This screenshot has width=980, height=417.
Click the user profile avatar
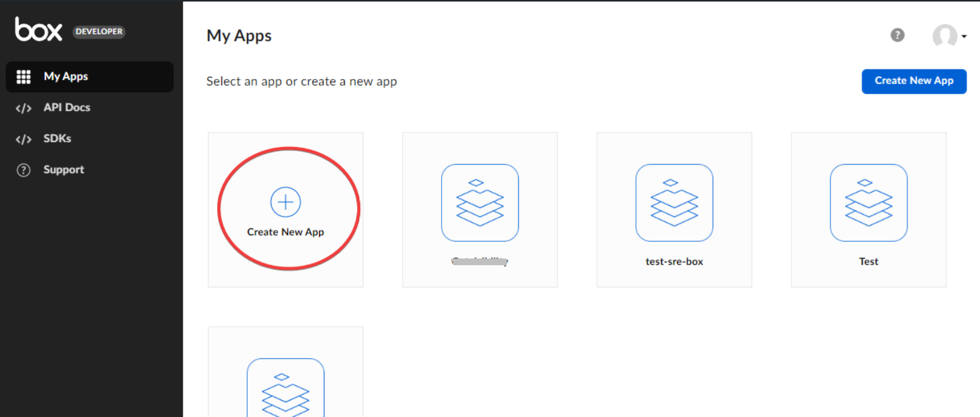click(x=944, y=36)
